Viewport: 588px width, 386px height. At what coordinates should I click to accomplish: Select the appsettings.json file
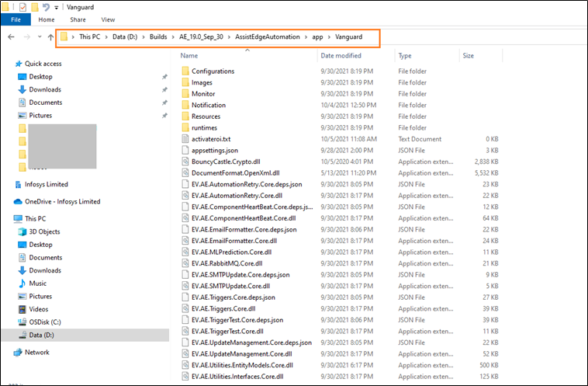(x=215, y=150)
